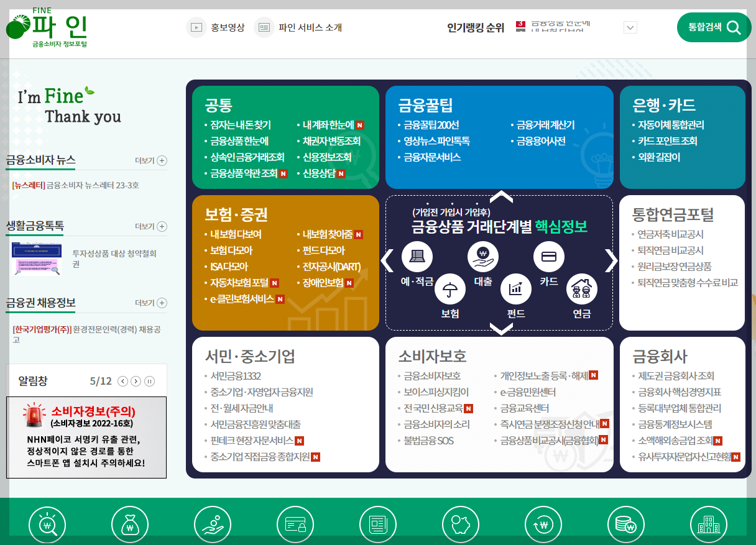
Task: Click the 통합검색 search button
Action: pos(714,27)
